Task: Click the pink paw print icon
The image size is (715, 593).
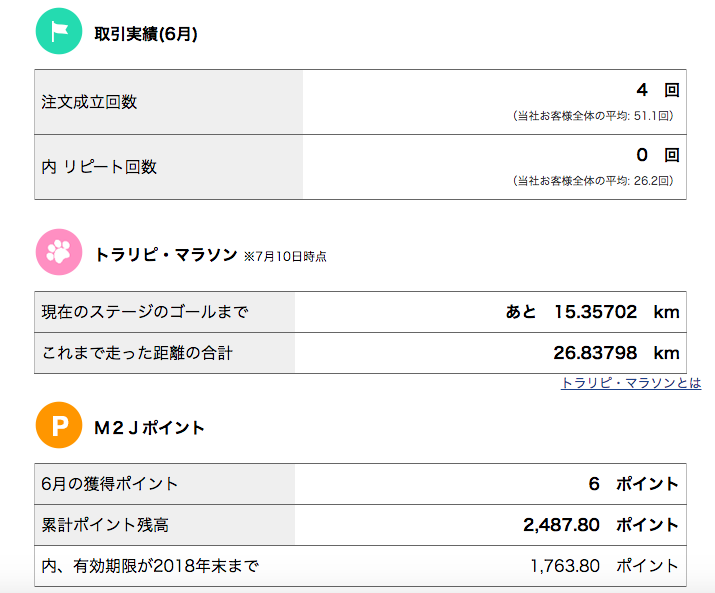Action: (x=59, y=252)
